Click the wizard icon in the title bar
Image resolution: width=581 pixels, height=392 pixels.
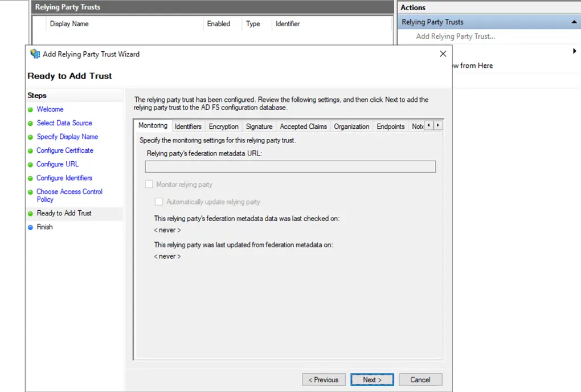point(35,54)
